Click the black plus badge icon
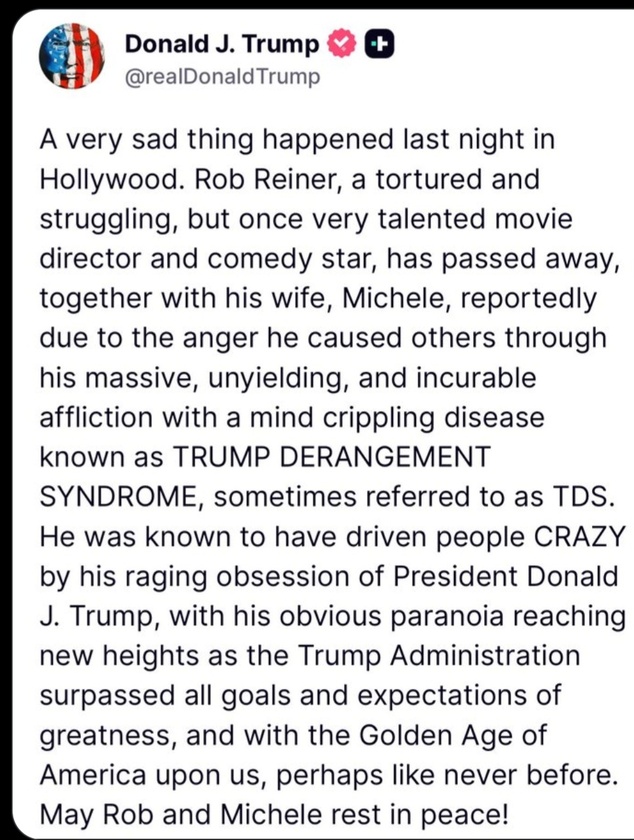The height and width of the screenshot is (840, 634). coord(381,44)
